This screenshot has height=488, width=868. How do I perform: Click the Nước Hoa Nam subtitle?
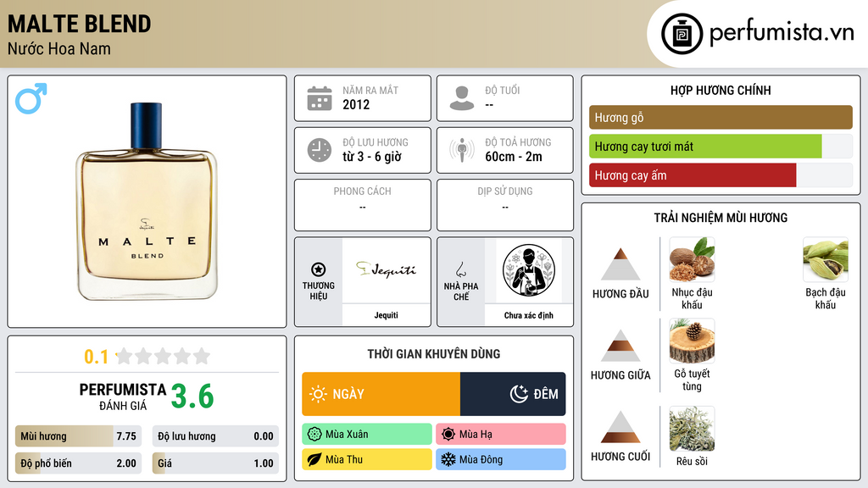click(58, 48)
